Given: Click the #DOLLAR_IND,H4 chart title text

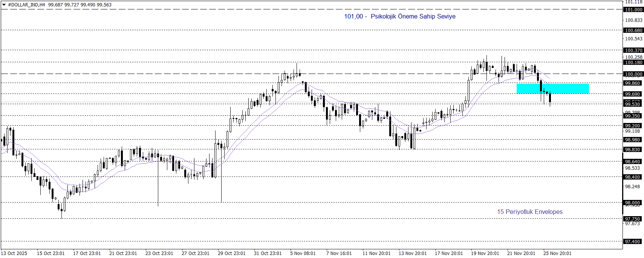Looking at the screenshot, I should pos(26,5).
